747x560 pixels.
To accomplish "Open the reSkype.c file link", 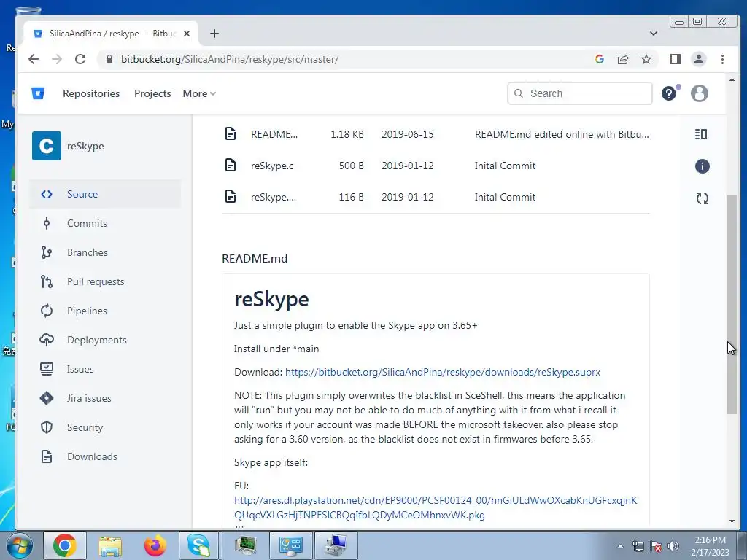I will point(272,166).
